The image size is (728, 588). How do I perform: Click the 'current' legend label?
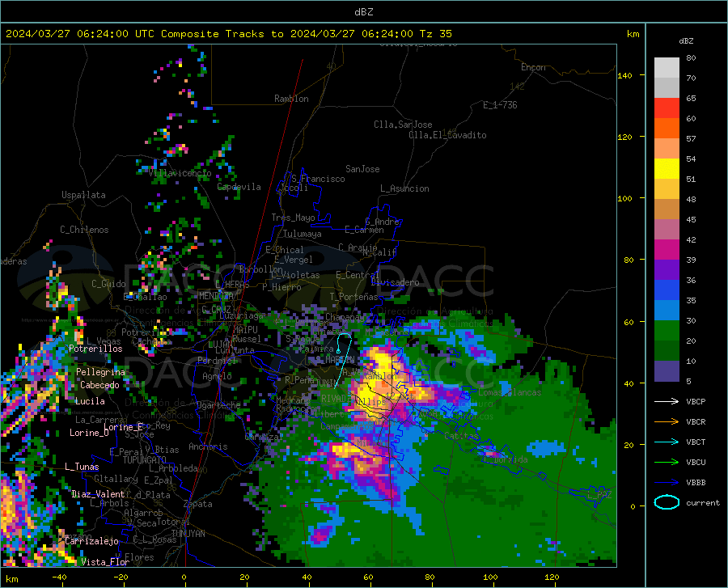[703, 502]
